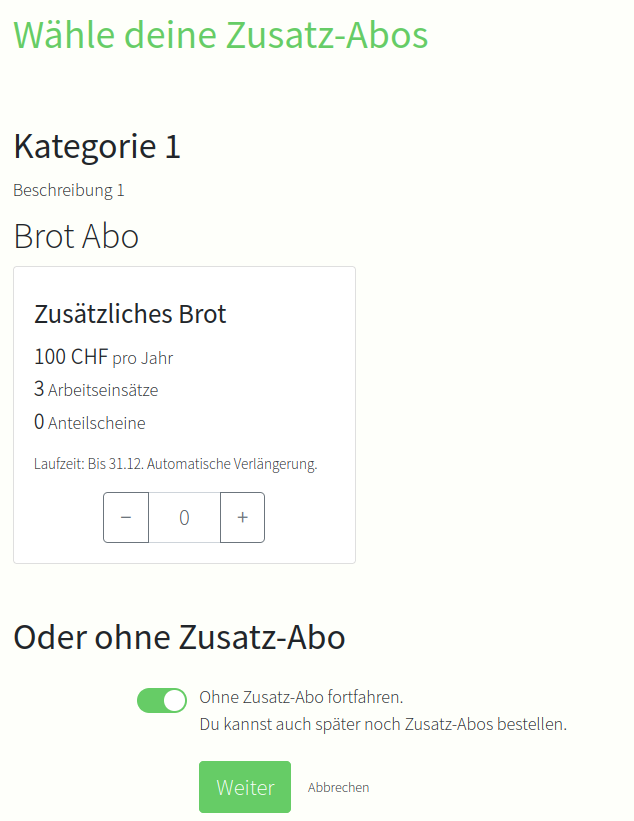Click the Abbrechen link
This screenshot has width=634, height=821.
coord(338,787)
